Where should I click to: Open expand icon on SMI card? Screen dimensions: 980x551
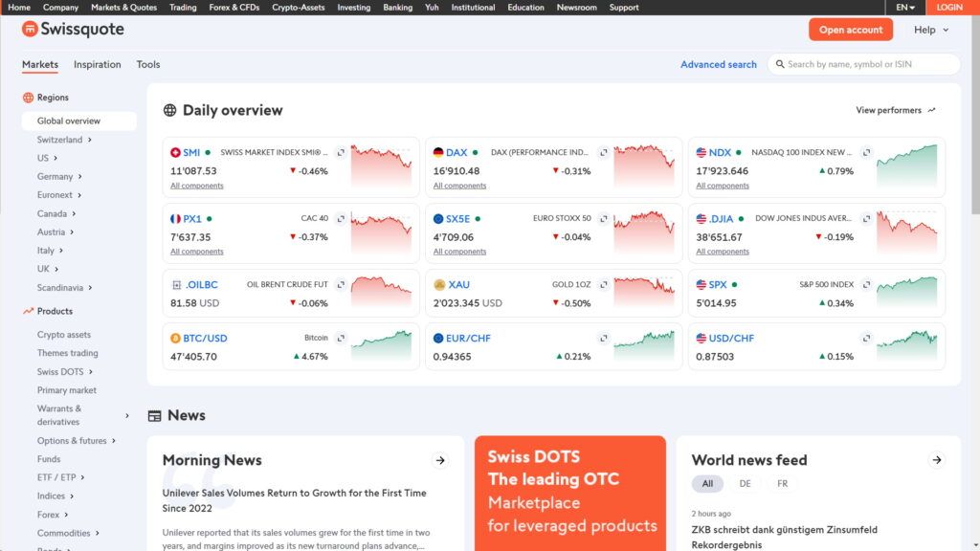point(341,152)
